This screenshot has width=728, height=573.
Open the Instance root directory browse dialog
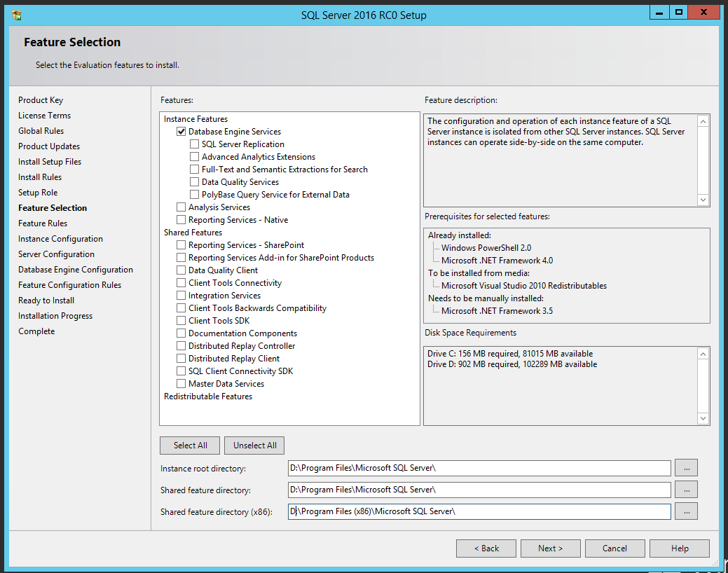tap(686, 467)
